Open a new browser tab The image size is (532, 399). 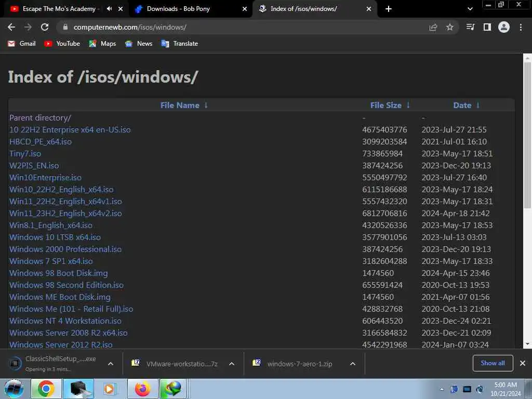point(389,9)
